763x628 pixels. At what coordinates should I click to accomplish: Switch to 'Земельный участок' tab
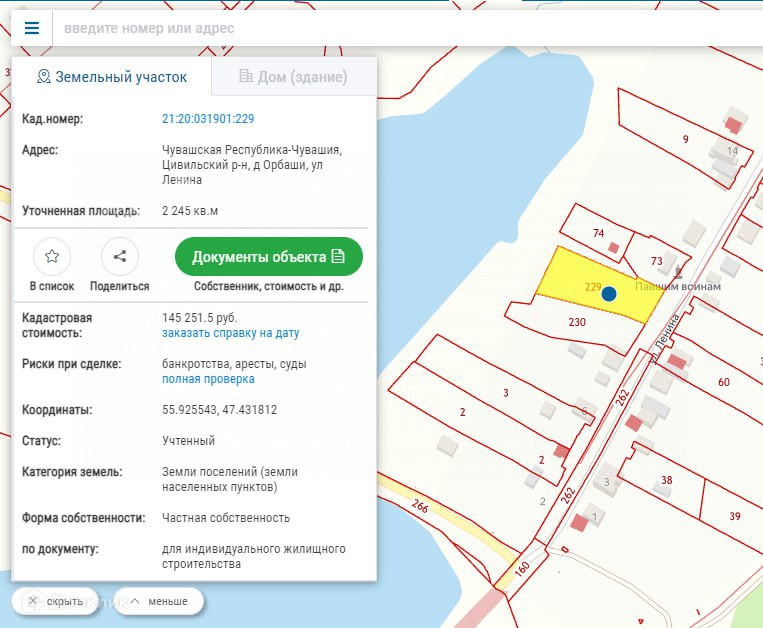pyautogui.click(x=111, y=77)
